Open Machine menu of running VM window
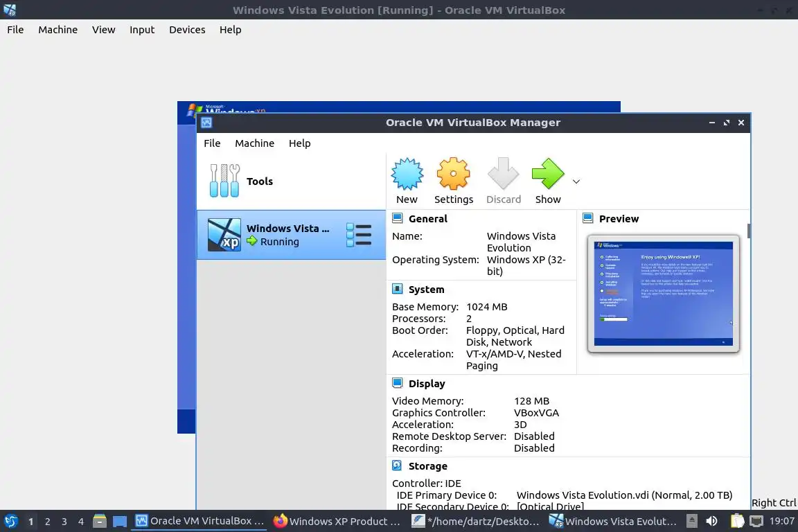The height and width of the screenshot is (532, 798). pos(58,30)
